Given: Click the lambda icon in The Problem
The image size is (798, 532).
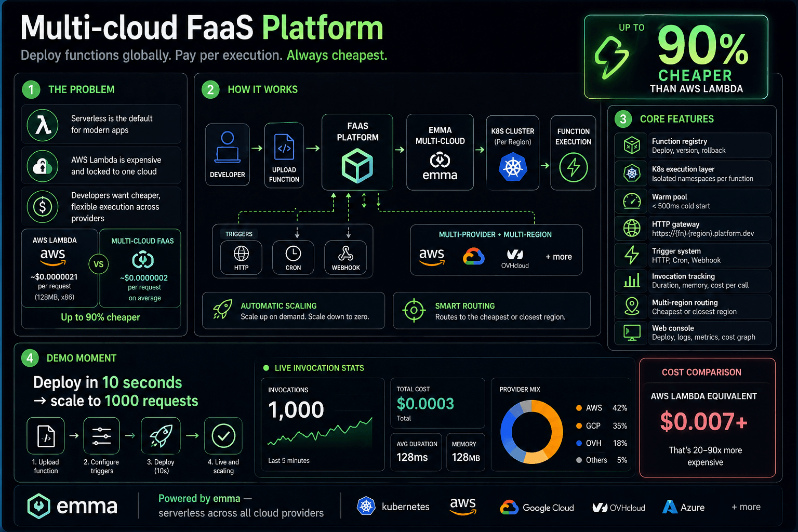Looking at the screenshot, I should tap(43, 125).
